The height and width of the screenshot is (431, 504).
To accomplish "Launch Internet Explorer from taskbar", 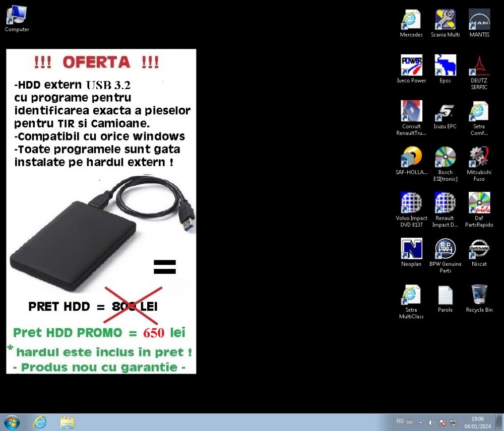I will (x=40, y=422).
